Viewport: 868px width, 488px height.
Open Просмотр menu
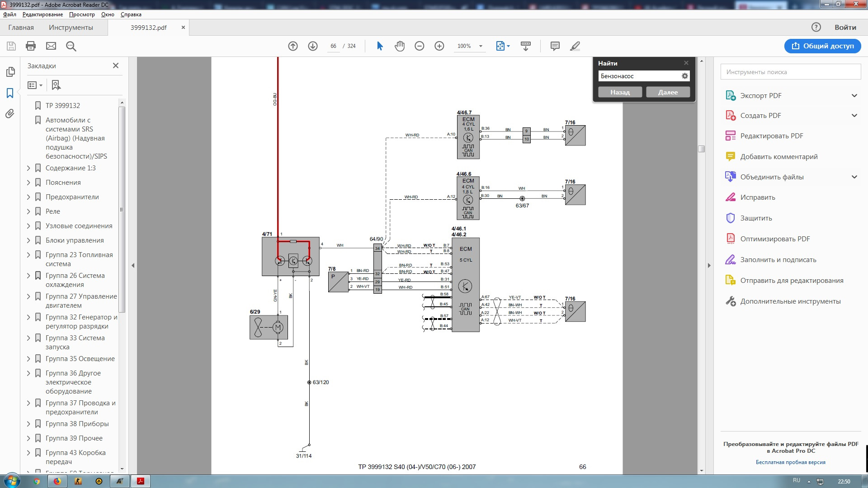click(82, 14)
